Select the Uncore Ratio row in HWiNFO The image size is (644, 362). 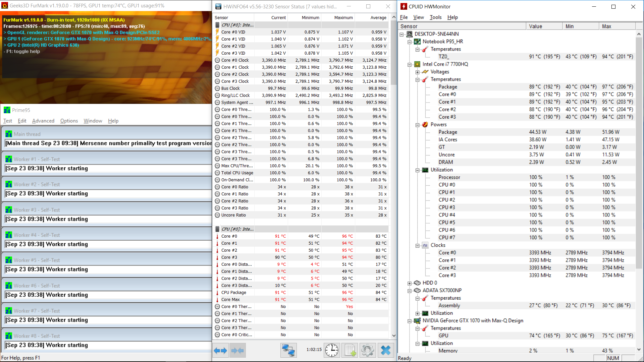(x=301, y=215)
